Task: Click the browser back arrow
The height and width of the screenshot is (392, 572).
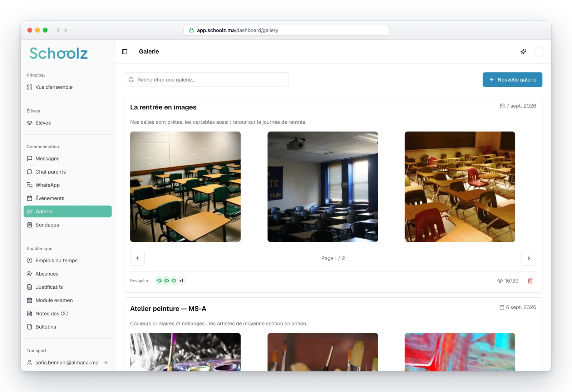Action: [x=58, y=30]
